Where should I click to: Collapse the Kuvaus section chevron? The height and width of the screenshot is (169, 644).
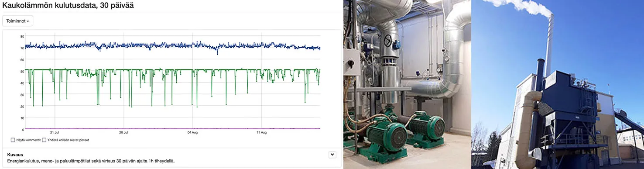click(332, 154)
